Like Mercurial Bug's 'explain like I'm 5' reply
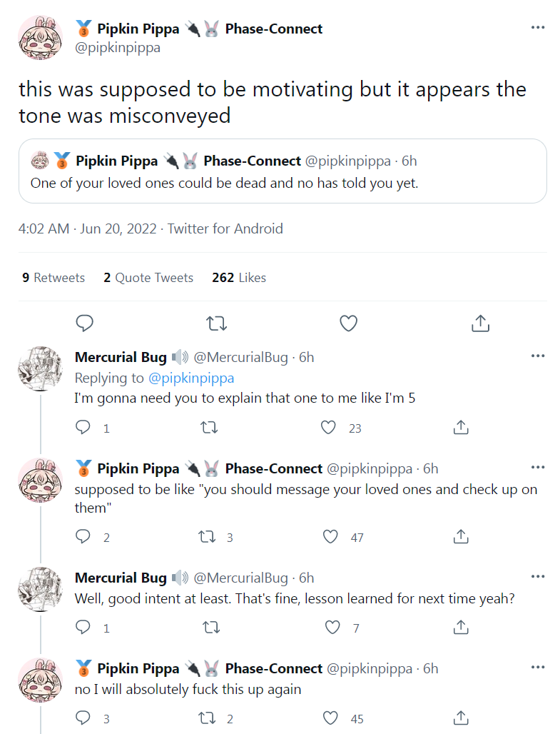560x734 pixels. click(x=328, y=428)
